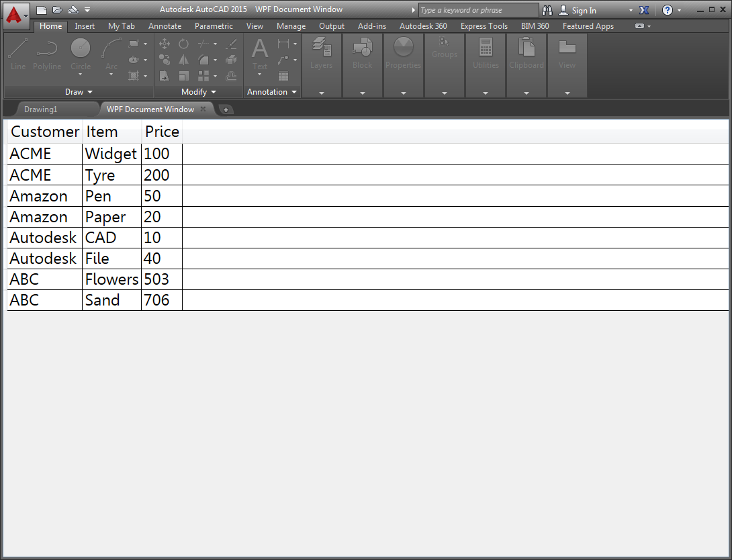732x560 pixels.
Task: Switch to the Drawing1 document tab
Action: (41, 109)
